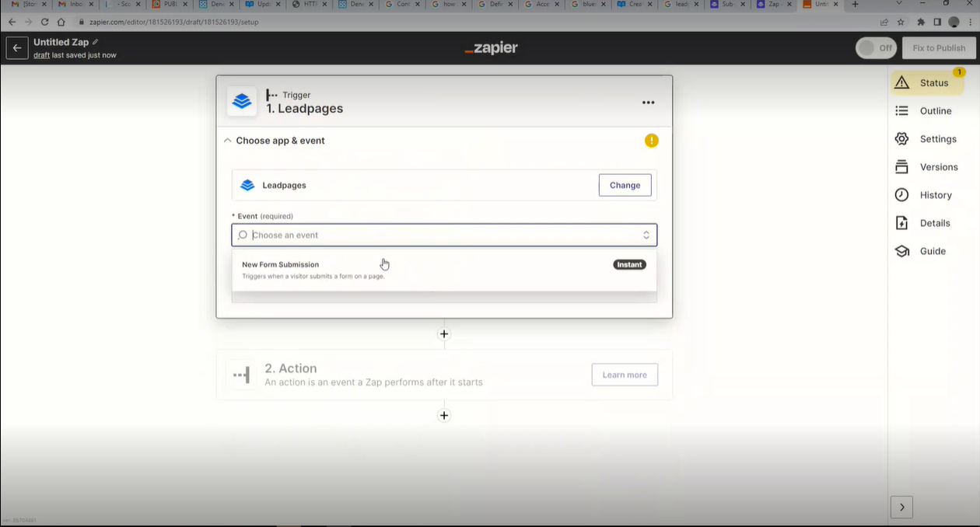
Task: Edit the Untitled Zap name pencil icon
Action: point(96,42)
